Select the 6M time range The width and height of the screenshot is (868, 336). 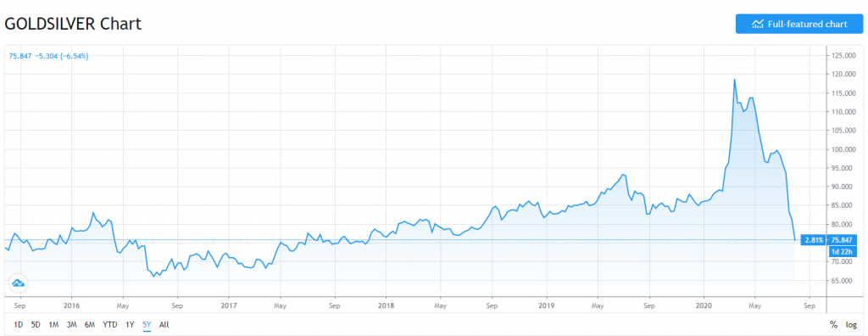[x=89, y=325]
